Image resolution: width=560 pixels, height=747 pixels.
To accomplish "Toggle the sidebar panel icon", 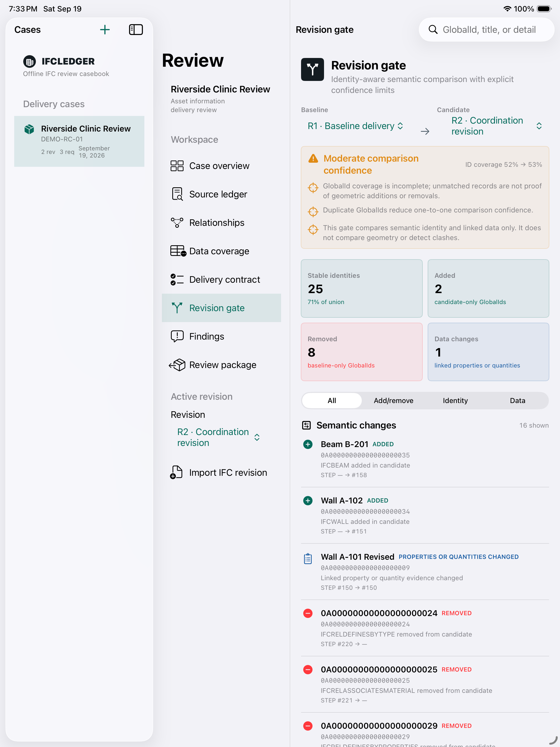I will point(136,30).
